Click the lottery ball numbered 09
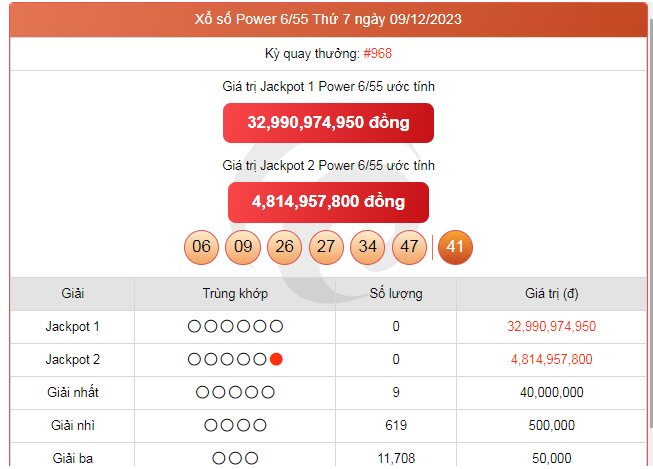653x469 pixels. coord(242,247)
